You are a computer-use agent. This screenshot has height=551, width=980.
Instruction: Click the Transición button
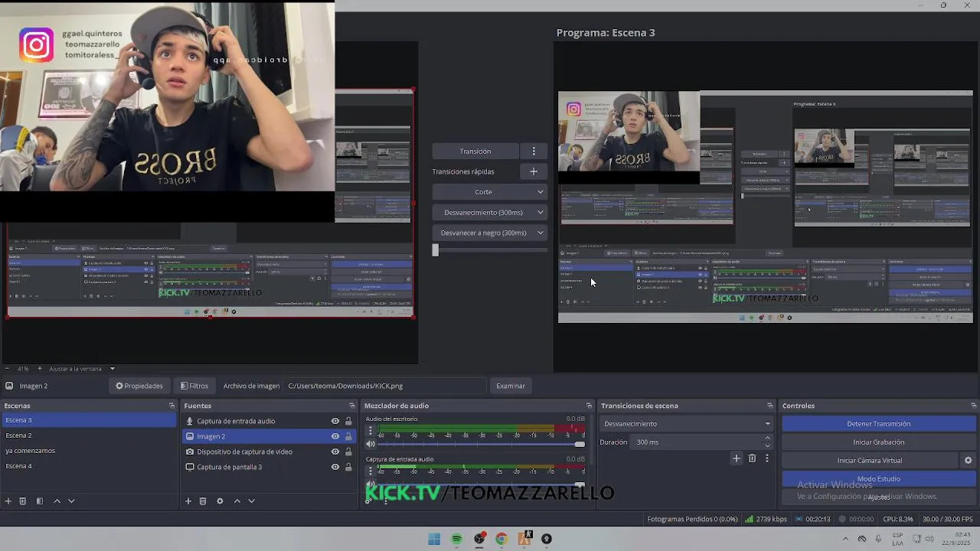(475, 152)
